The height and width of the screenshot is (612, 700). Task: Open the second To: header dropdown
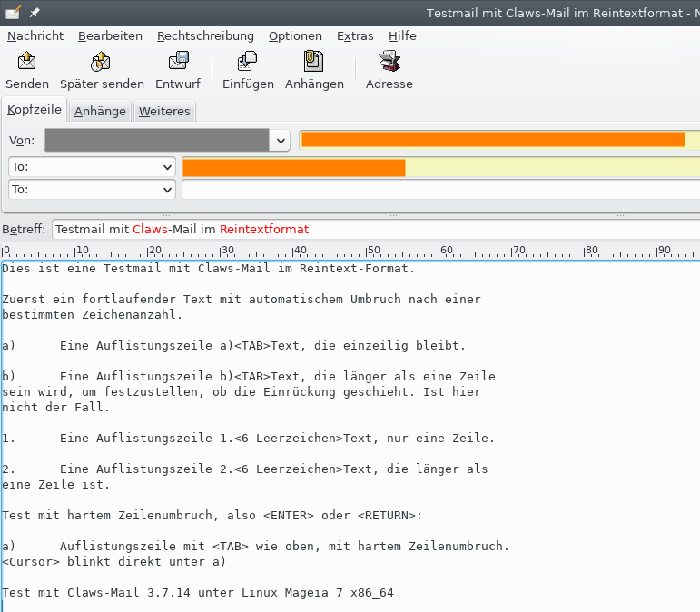pyautogui.click(x=92, y=190)
